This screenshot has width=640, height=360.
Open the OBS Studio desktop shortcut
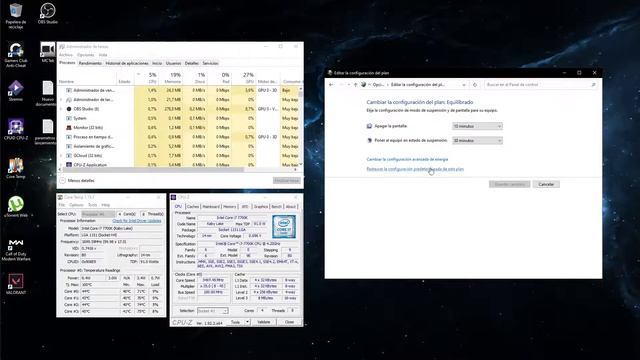pyautogui.click(x=47, y=13)
